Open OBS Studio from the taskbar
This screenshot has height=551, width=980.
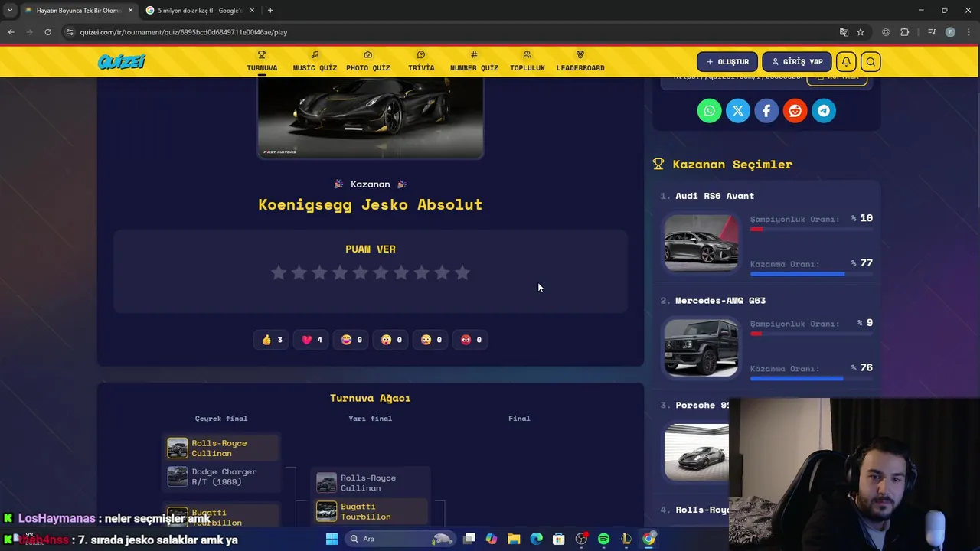[581, 539]
